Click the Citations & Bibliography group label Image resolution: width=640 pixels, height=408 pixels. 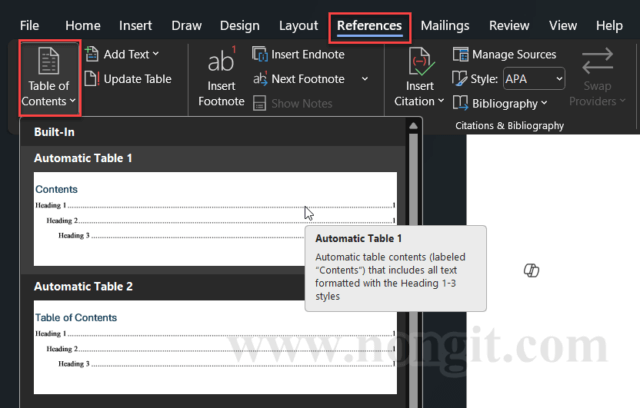(509, 126)
